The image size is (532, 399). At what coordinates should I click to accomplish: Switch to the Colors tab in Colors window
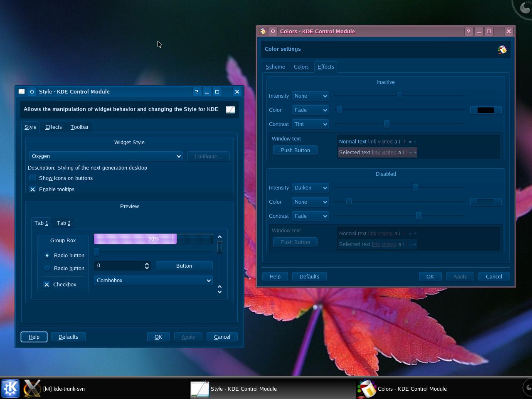(301, 67)
